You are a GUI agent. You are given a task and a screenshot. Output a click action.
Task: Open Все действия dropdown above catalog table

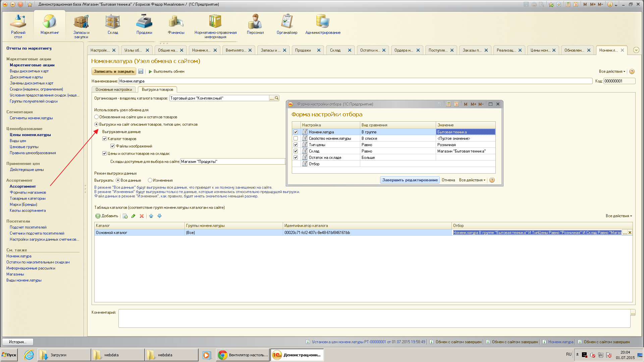[619, 216]
